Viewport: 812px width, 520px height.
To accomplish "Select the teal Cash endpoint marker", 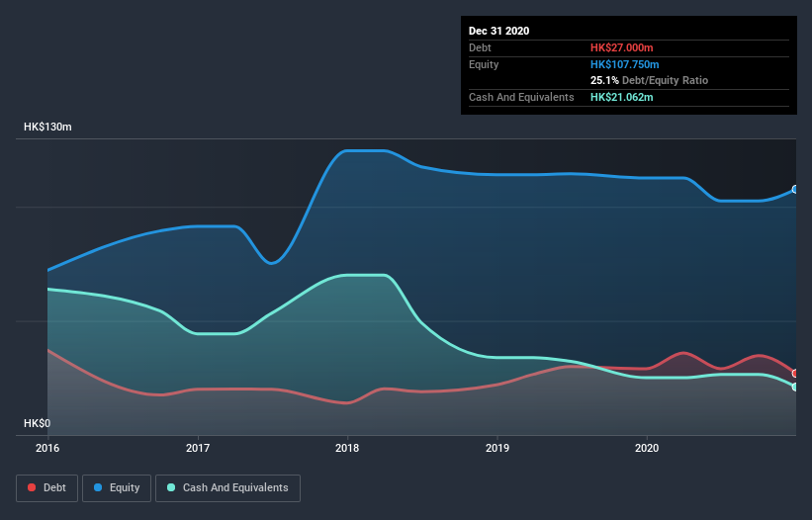I will tap(795, 387).
